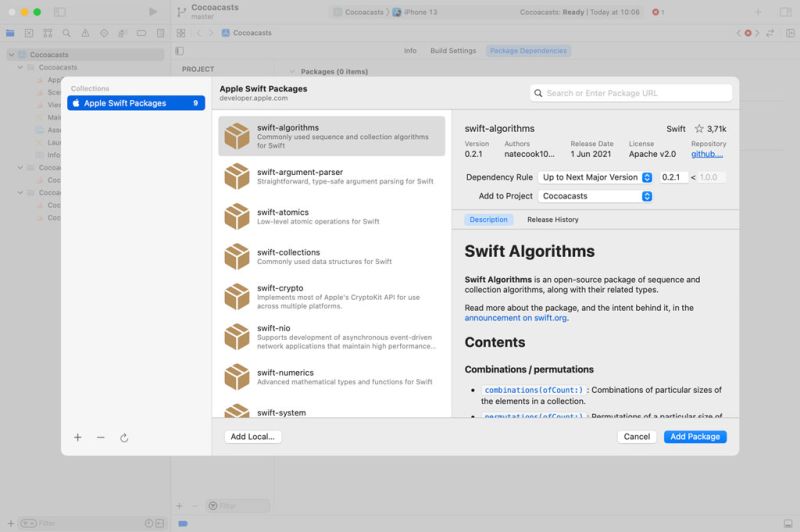Click the swift-crypto package box icon
800x532 pixels.
[x=237, y=297]
